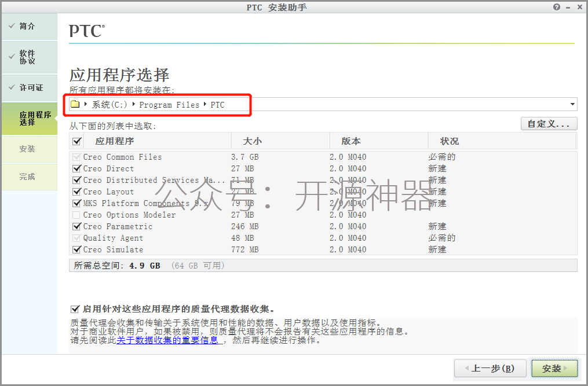
Task: Check Creo Options Modeler checkbox
Action: [x=76, y=215]
